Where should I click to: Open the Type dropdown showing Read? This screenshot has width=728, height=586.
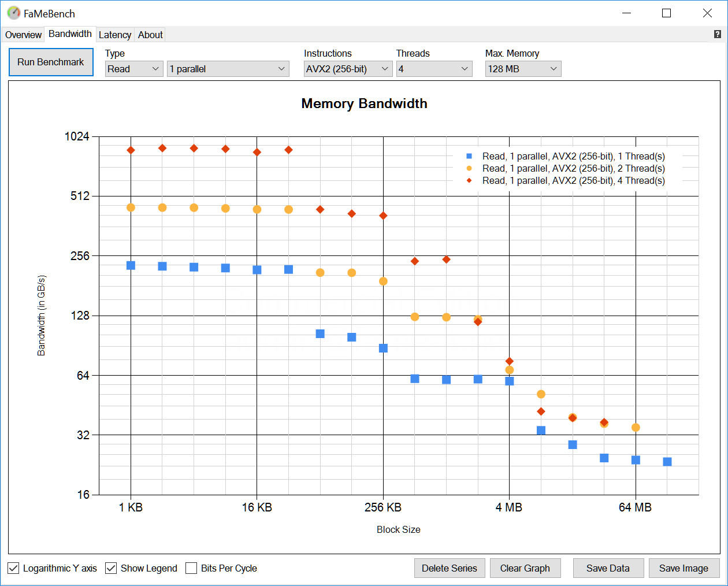click(134, 69)
